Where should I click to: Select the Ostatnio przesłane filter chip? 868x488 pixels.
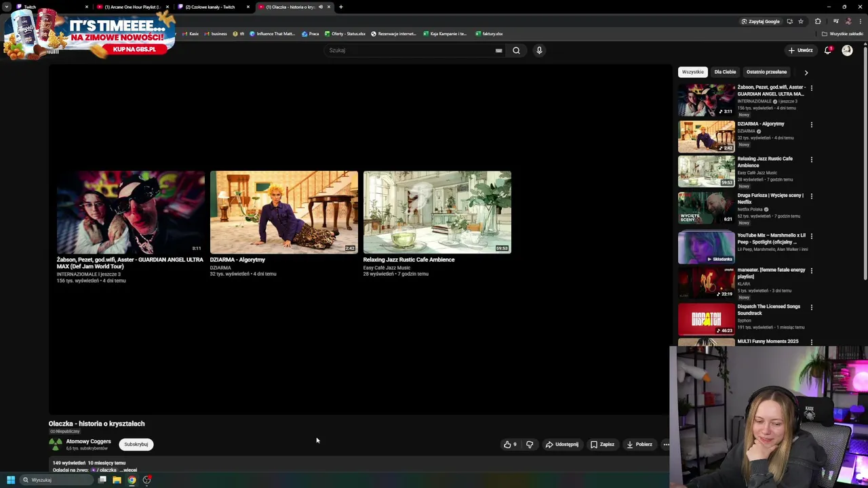[x=766, y=72]
